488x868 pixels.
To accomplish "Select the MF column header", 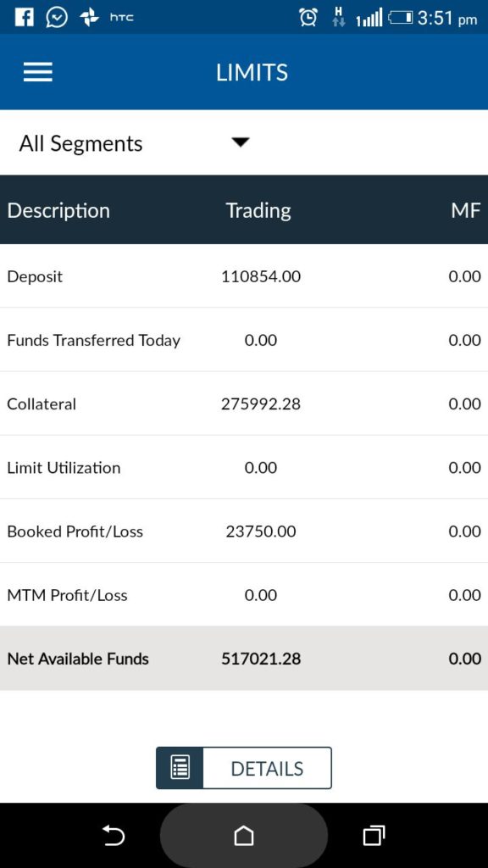I will click(x=466, y=210).
